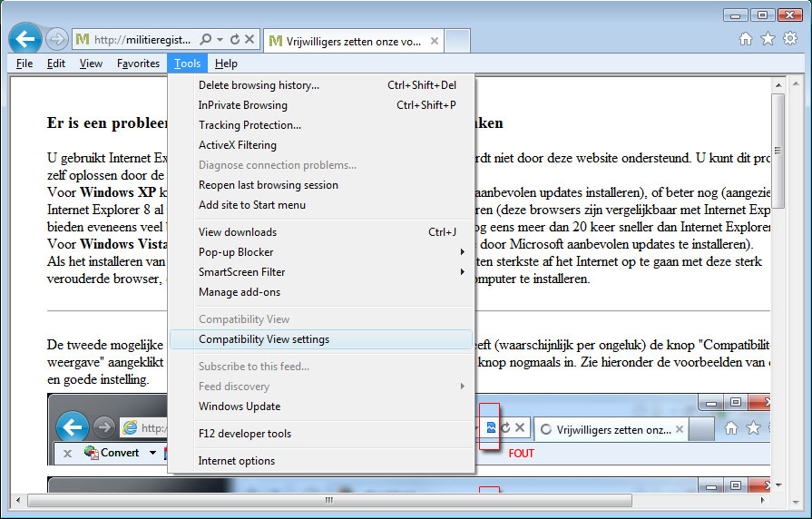
Task: Start InPrivate Browsing from menu
Action: 321,105
